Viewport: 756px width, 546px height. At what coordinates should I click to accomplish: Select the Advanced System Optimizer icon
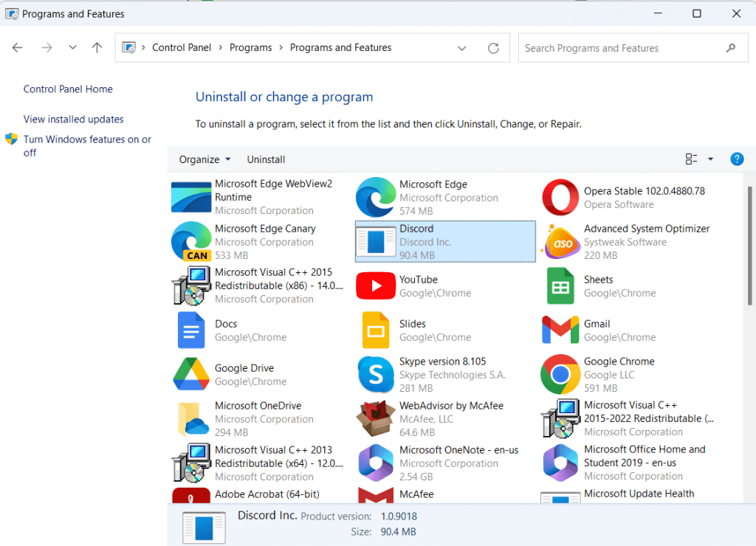(x=560, y=241)
